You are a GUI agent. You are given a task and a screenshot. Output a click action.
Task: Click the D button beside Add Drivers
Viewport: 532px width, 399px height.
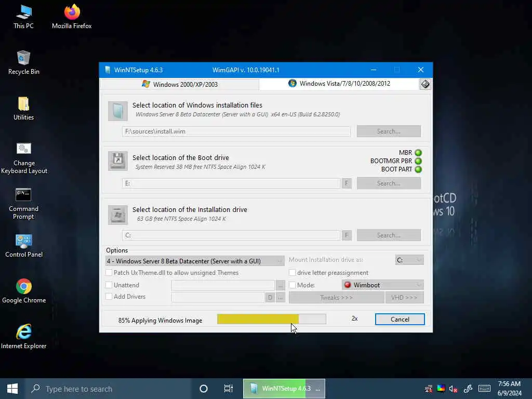270,298
